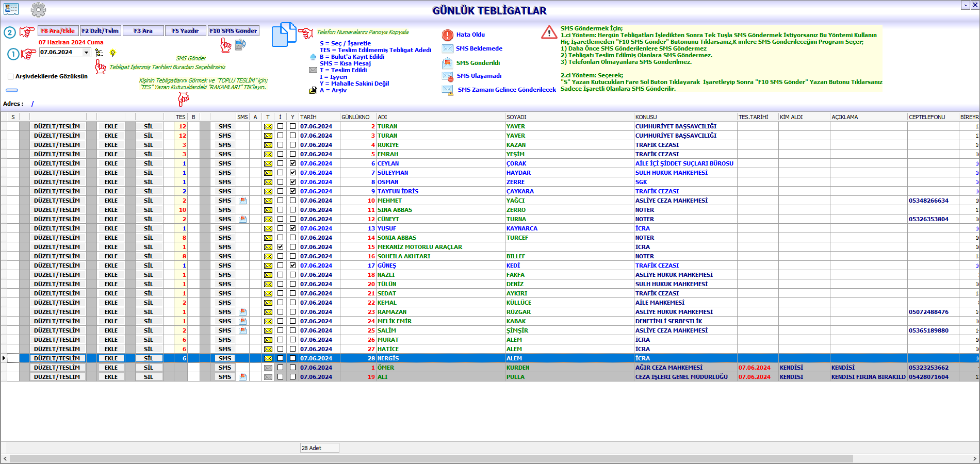
Task: Click the yellow lightbulb icon beside the date
Action: (112, 53)
